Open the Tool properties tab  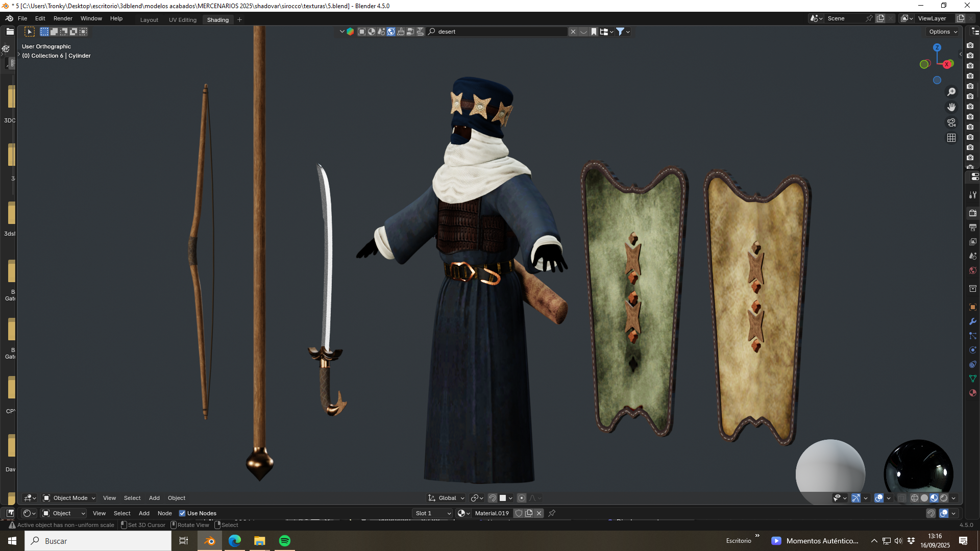tap(973, 195)
